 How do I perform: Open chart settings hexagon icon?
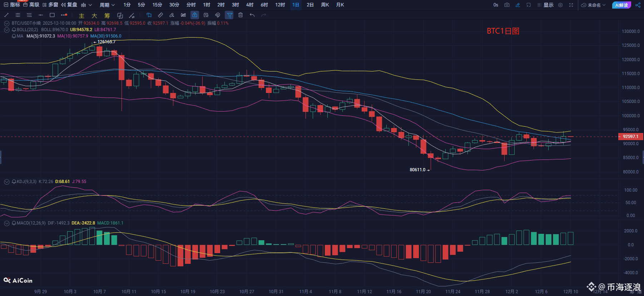[x=560, y=5]
